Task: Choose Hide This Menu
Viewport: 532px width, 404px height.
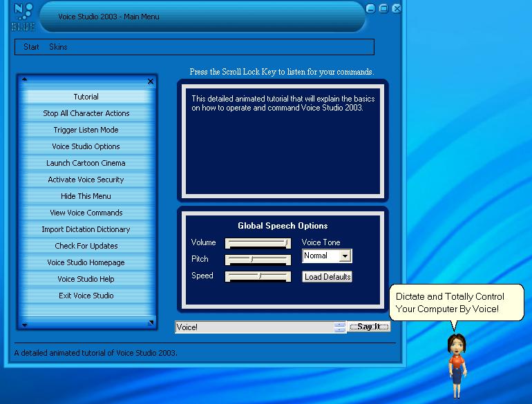Action: pyautogui.click(x=86, y=196)
